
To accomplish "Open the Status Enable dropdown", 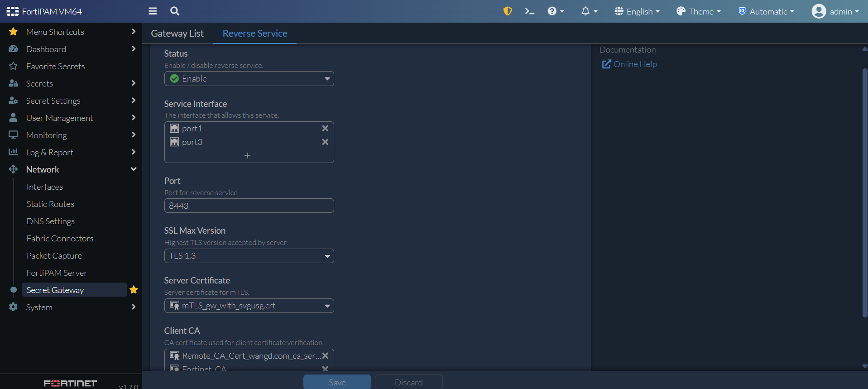I will [249, 79].
